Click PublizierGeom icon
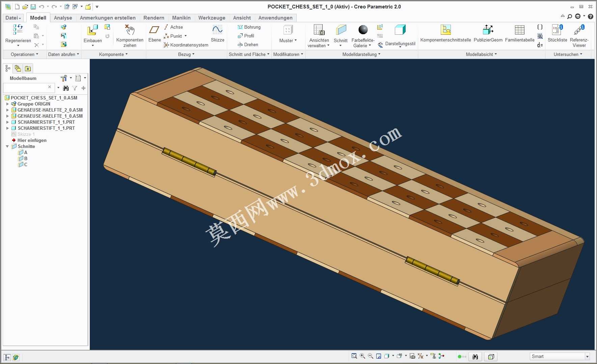Image resolution: width=597 pixels, height=364 pixels. point(488,30)
